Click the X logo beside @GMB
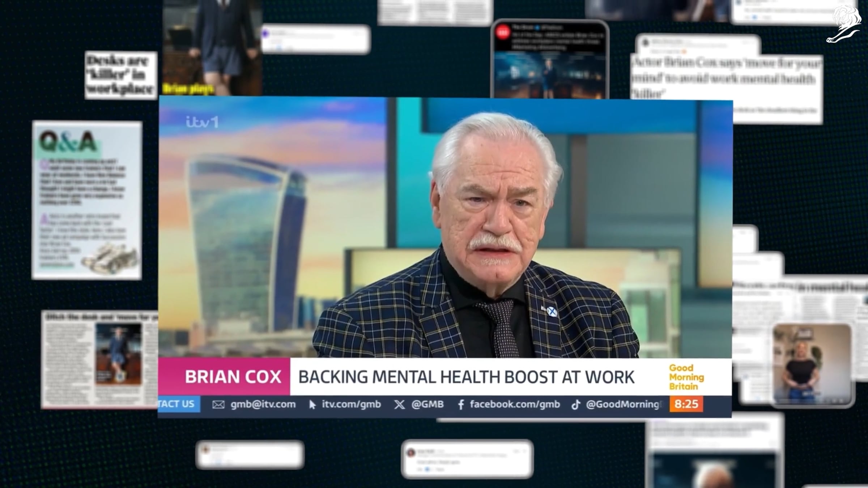The image size is (868, 488). click(399, 404)
